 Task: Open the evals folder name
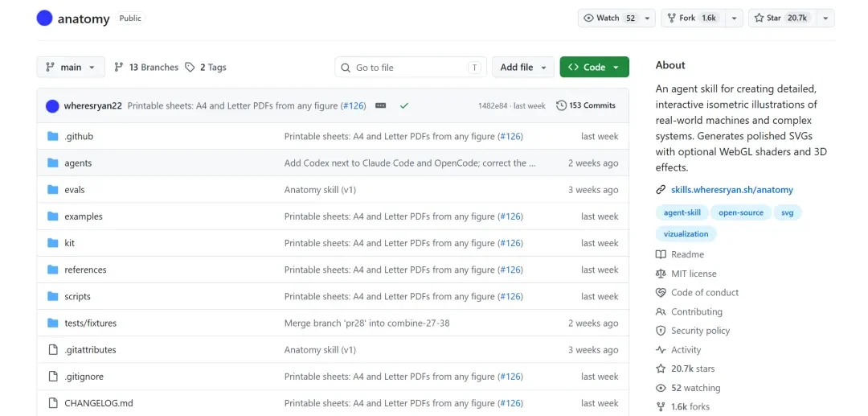coord(75,190)
